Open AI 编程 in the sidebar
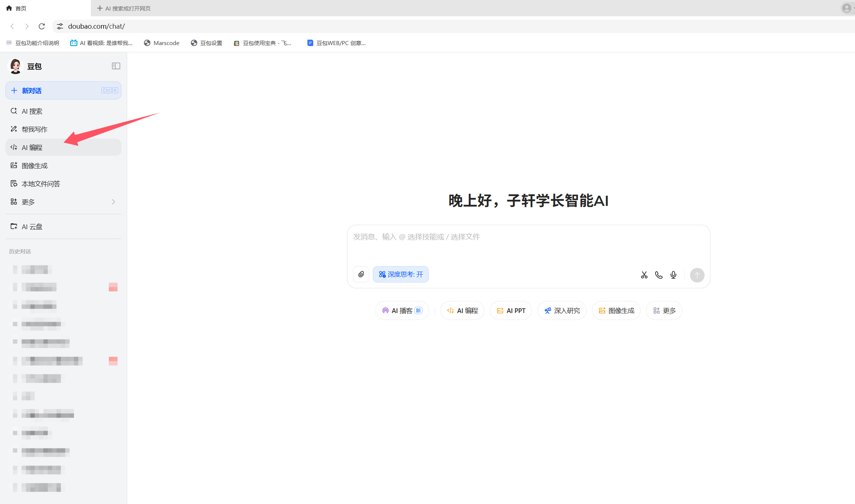855x504 pixels. coord(32,147)
